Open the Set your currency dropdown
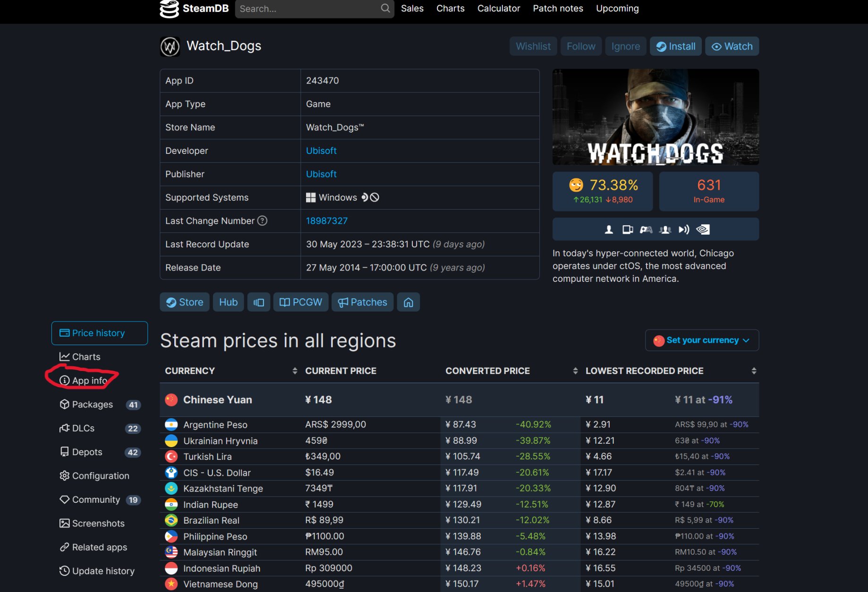The image size is (868, 592). [702, 340]
